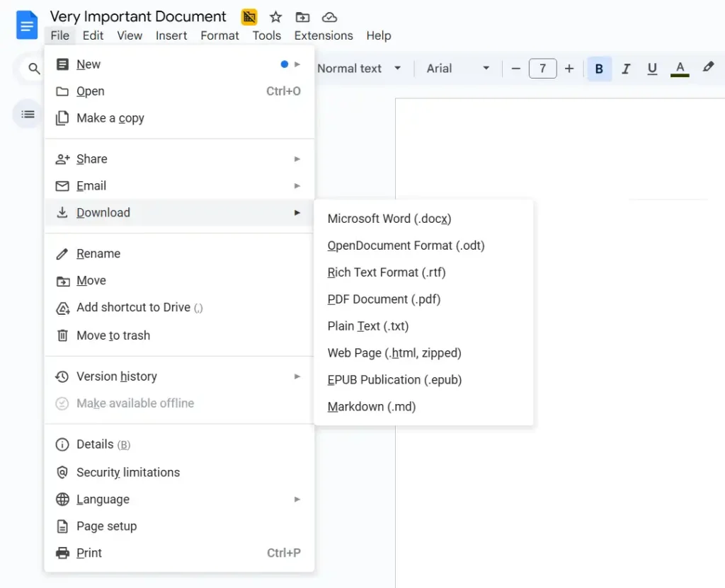This screenshot has height=588, width=725.
Task: Select Make a copy from File menu
Action: [x=110, y=118]
